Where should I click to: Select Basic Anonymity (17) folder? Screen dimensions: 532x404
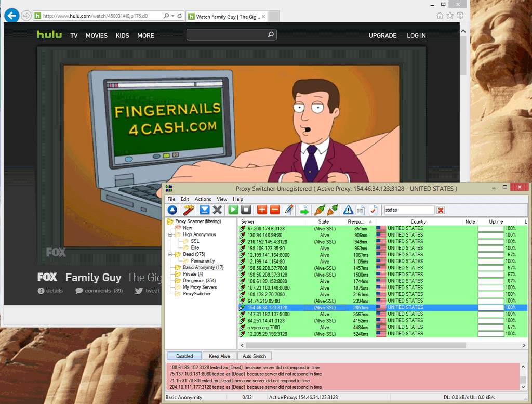[203, 268]
